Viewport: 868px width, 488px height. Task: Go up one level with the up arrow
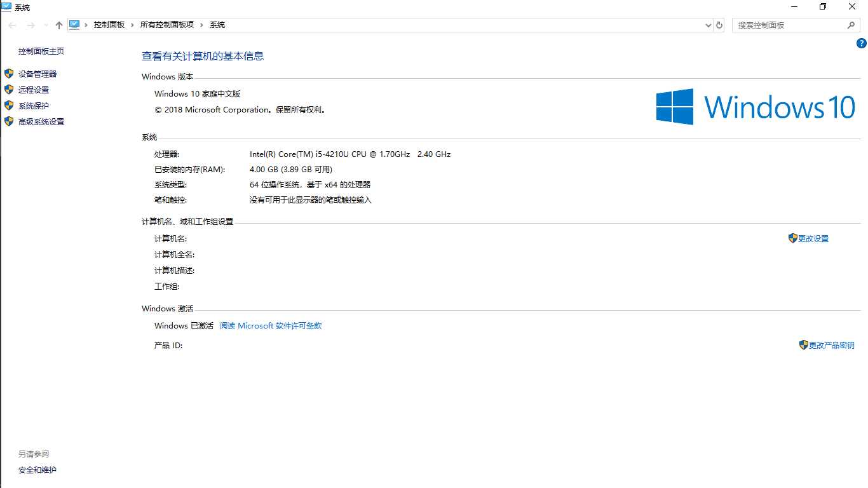[x=59, y=25]
